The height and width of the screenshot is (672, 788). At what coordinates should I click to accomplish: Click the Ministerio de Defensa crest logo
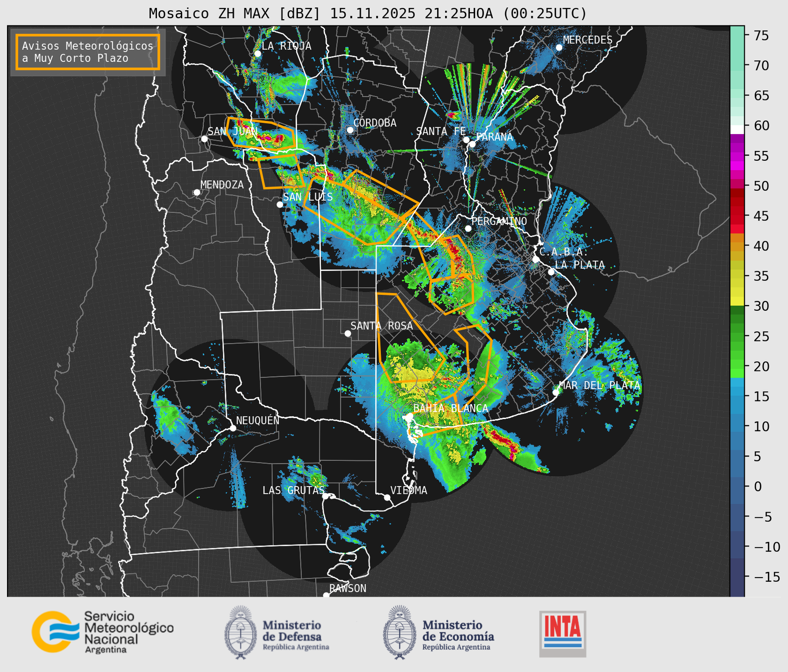(241, 632)
